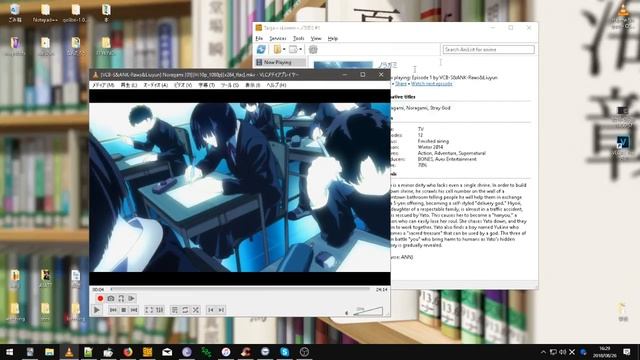Select the Notepad++ desktop shortcut
Screen dimensions: 640x360
[45, 13]
